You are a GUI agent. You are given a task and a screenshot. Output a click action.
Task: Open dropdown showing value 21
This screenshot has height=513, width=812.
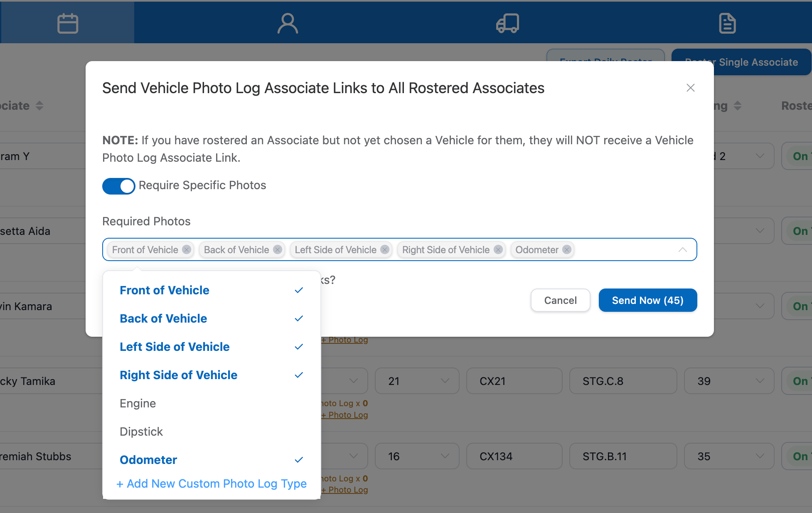coord(417,381)
